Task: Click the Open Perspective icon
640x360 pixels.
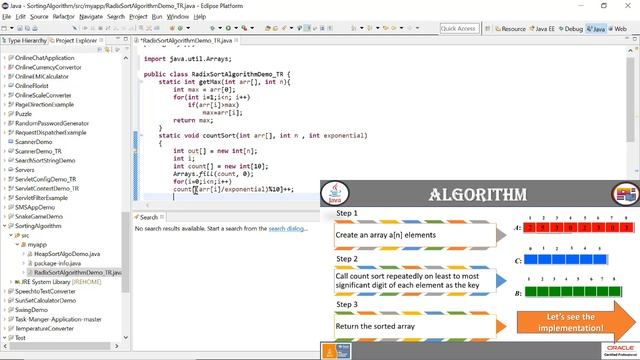Action: point(487,29)
